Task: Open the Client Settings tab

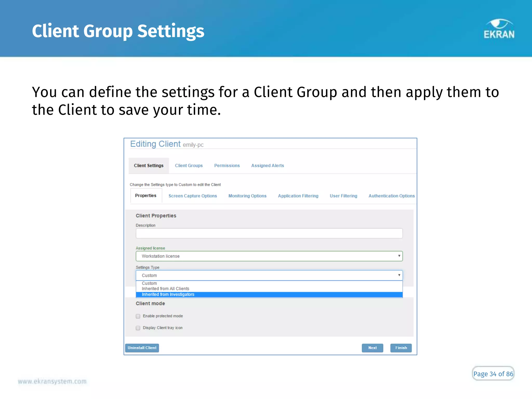Action: (149, 165)
